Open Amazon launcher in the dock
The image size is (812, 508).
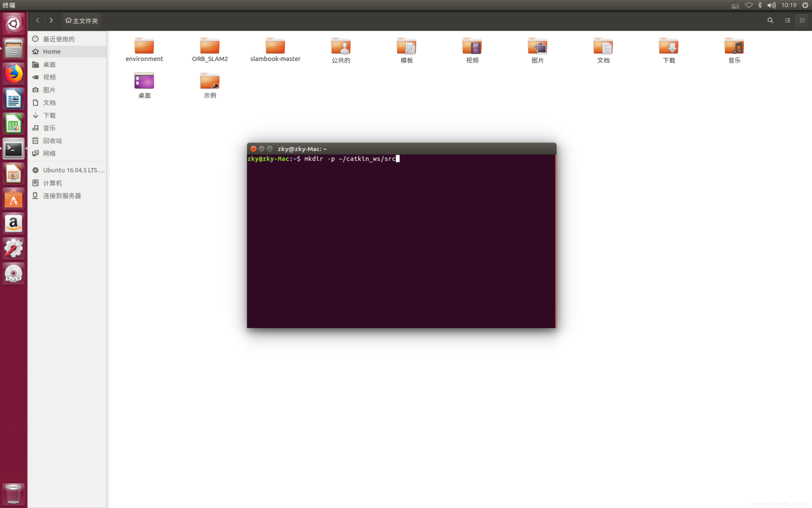coord(14,224)
